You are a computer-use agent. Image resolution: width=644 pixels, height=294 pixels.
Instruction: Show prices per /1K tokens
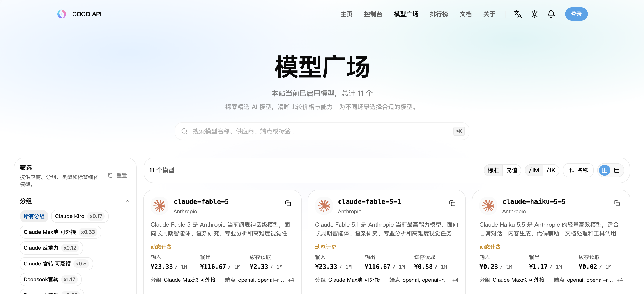point(551,170)
